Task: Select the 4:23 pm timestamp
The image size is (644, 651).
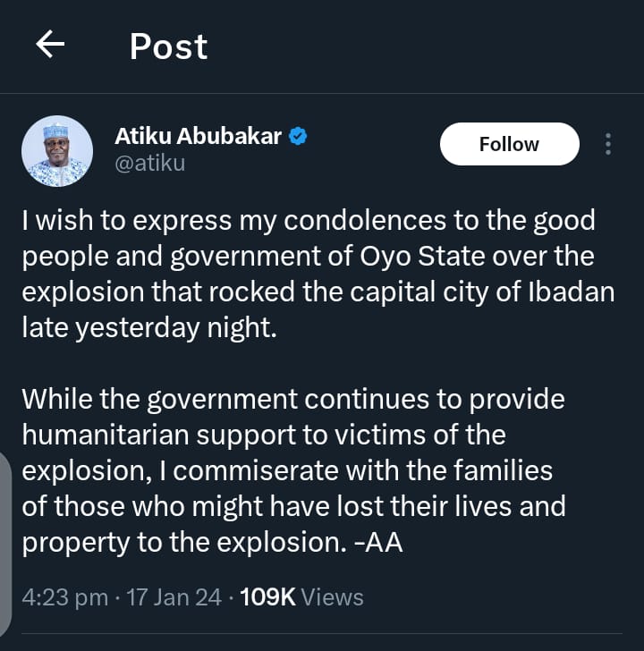Action: click(64, 596)
